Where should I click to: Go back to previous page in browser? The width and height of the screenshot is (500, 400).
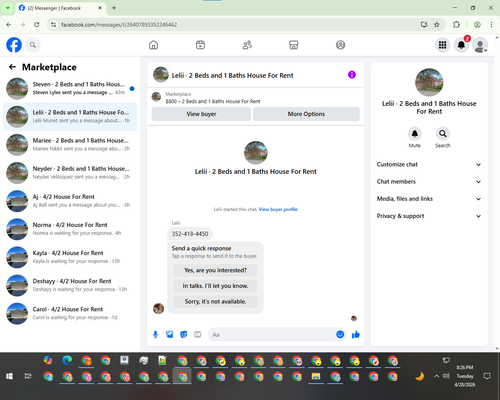[x=9, y=25]
